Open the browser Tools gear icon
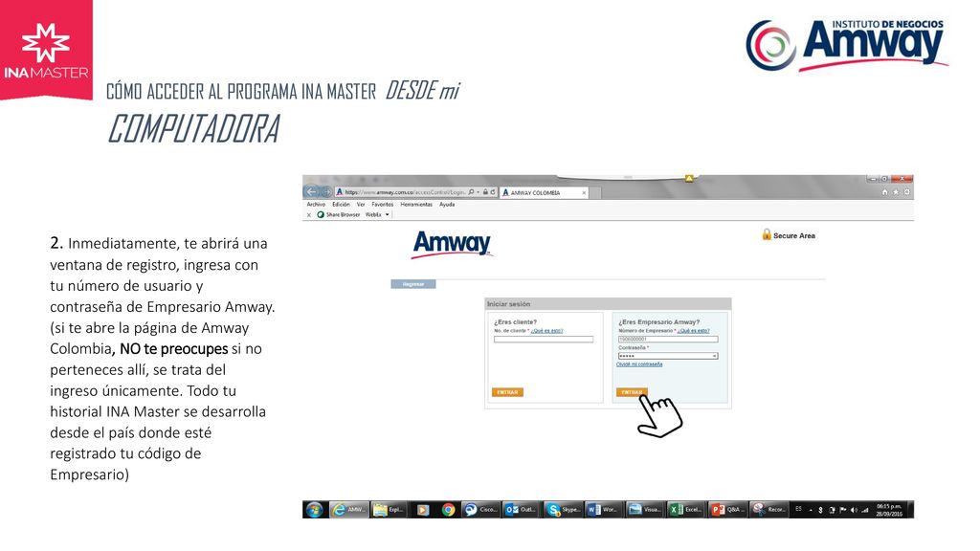 (x=907, y=191)
